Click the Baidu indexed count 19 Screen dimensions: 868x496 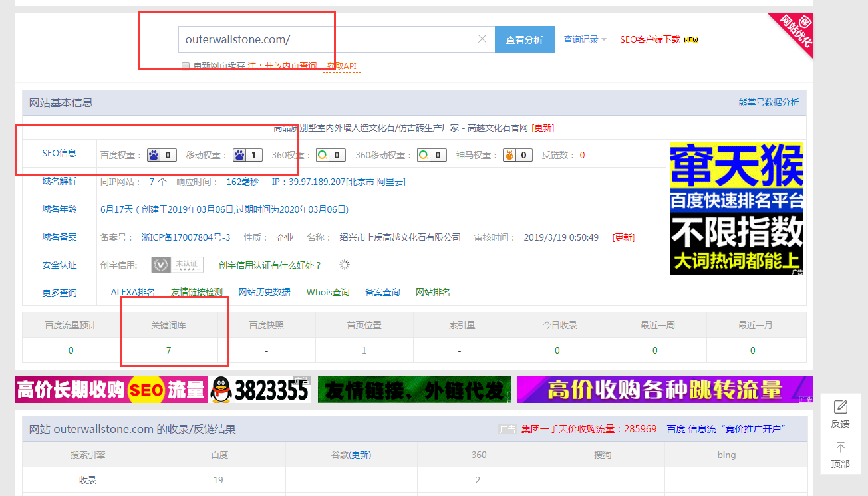(x=218, y=480)
